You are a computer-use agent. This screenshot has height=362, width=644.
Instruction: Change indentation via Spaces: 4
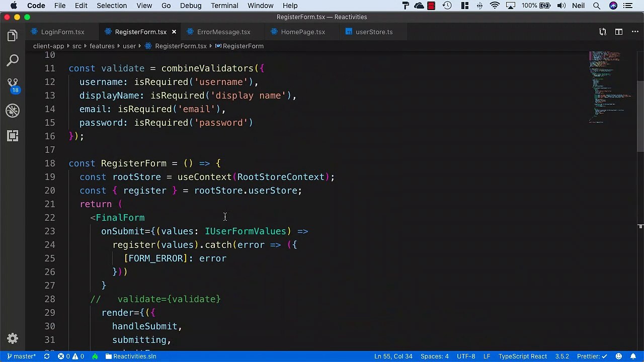coord(434,356)
